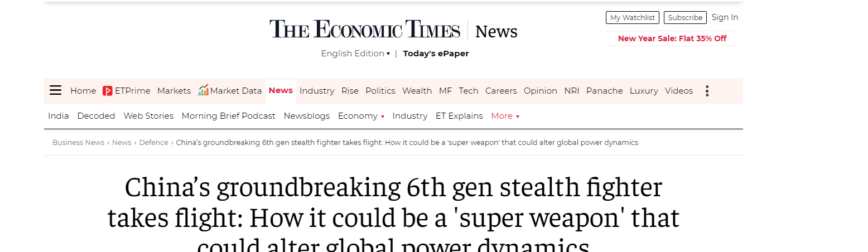The width and height of the screenshot is (868, 252).
Task: Click the Sign In link
Action: point(725,17)
